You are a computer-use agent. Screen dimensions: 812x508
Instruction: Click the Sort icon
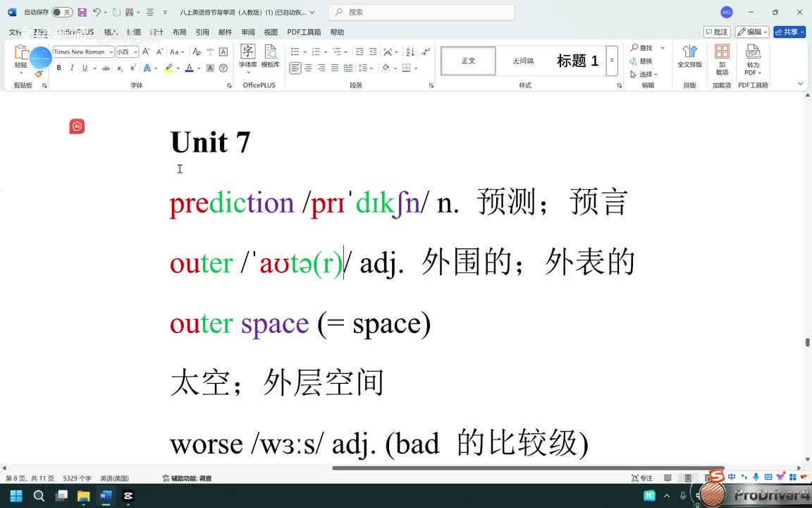(x=410, y=52)
